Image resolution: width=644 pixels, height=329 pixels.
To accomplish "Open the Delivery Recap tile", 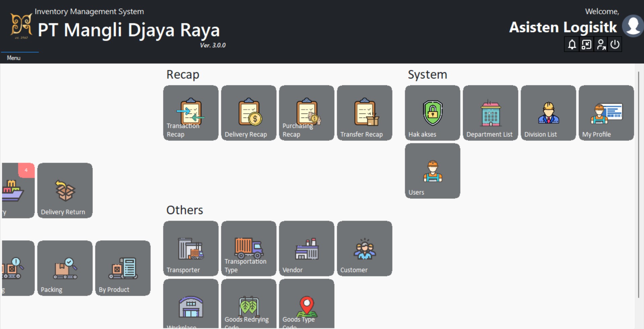I will point(249,113).
